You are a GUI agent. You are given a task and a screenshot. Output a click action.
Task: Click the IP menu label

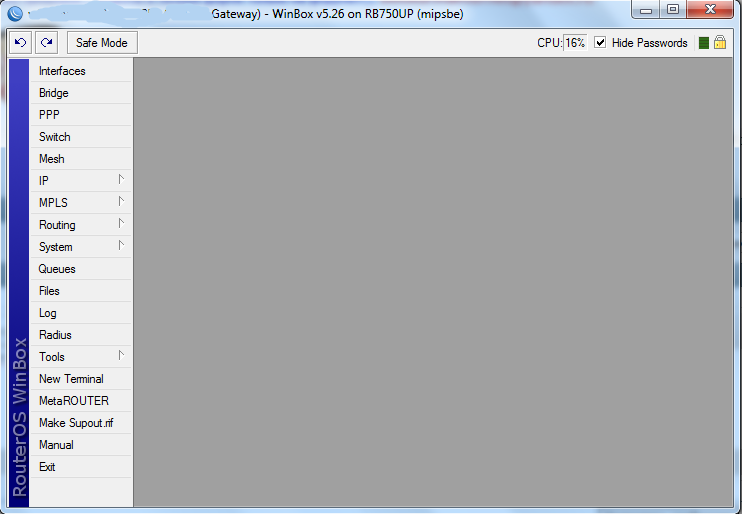[x=44, y=181]
